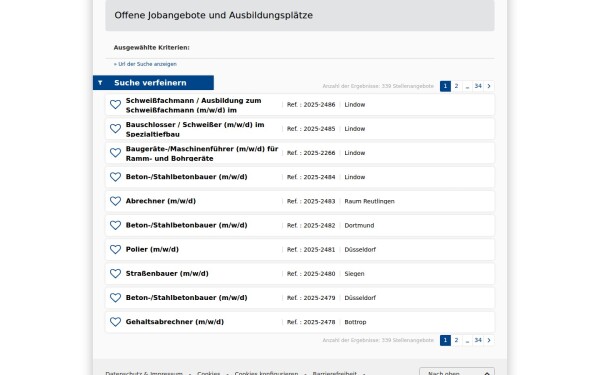
Task: Open Barrierefreiheit footer link
Action: [334, 373]
